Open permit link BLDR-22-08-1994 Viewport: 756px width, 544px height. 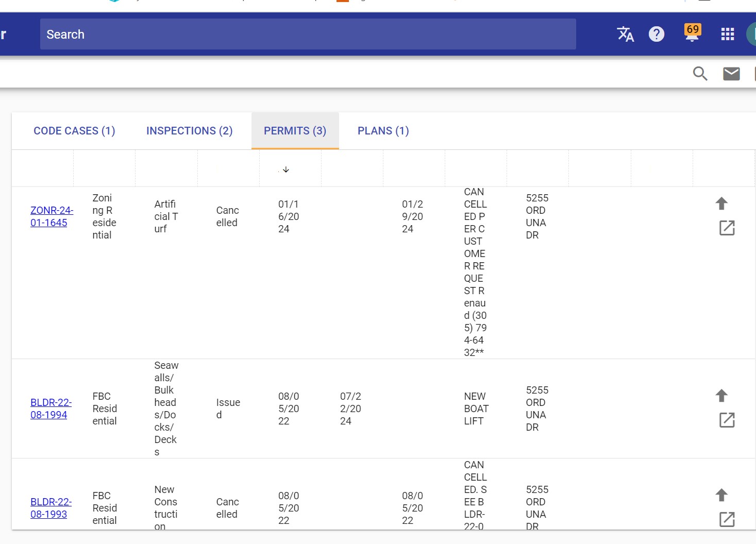tap(51, 409)
